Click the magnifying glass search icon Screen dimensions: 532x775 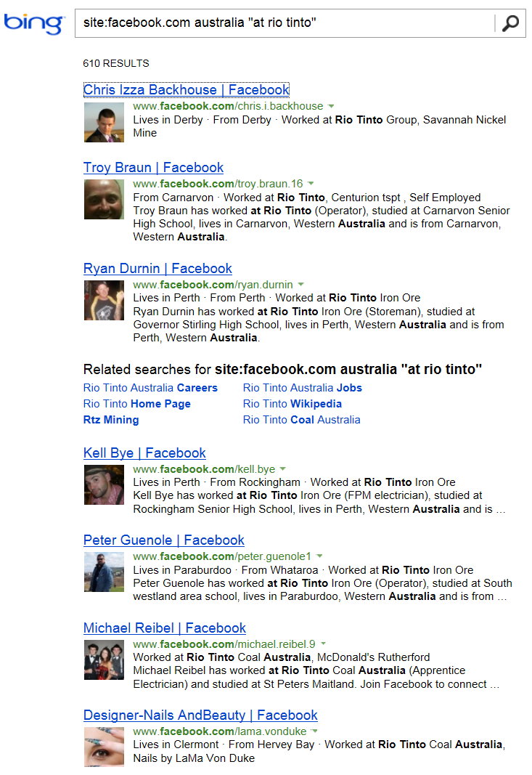510,23
